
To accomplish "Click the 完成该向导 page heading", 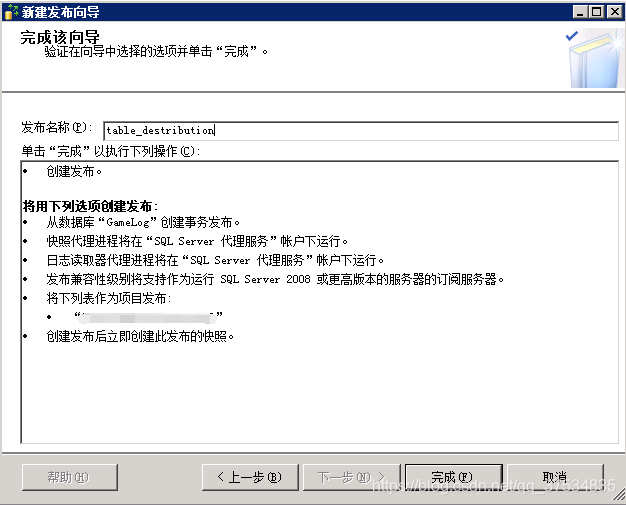I will 60,37.
